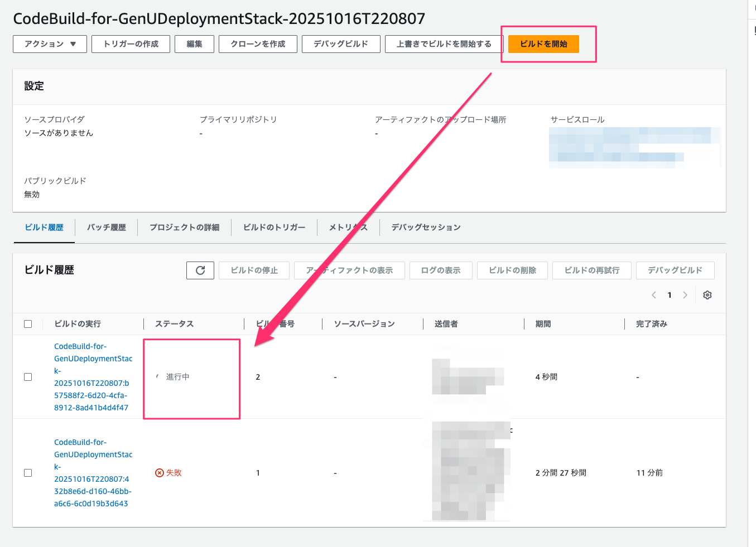This screenshot has height=547, width=756.
Task: Open the failed build run link
Action: pos(92,473)
